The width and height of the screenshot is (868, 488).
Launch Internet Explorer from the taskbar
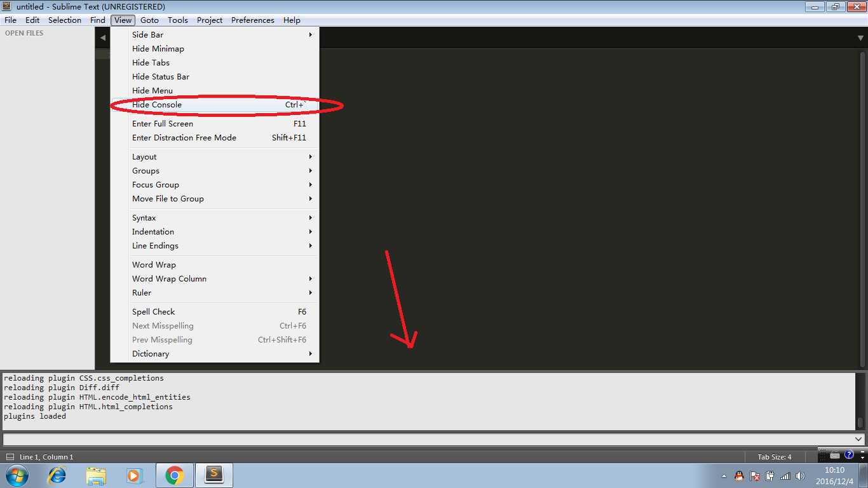(57, 475)
